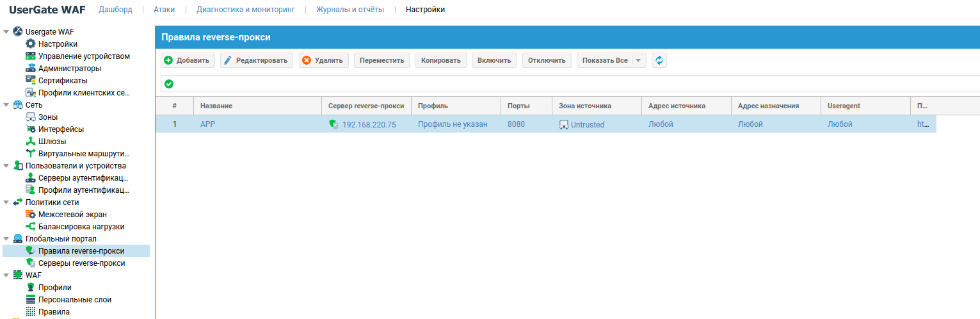Collapse the Usergate WAF tree node

tap(6, 32)
